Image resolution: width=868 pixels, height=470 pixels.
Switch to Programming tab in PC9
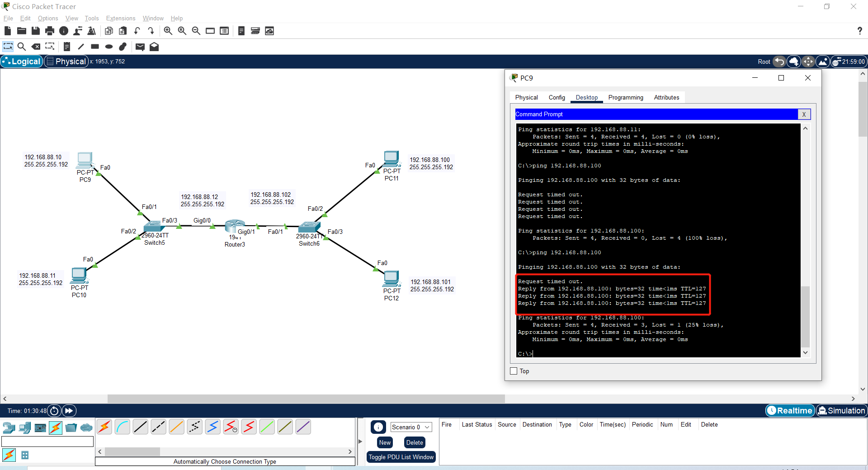(x=626, y=97)
